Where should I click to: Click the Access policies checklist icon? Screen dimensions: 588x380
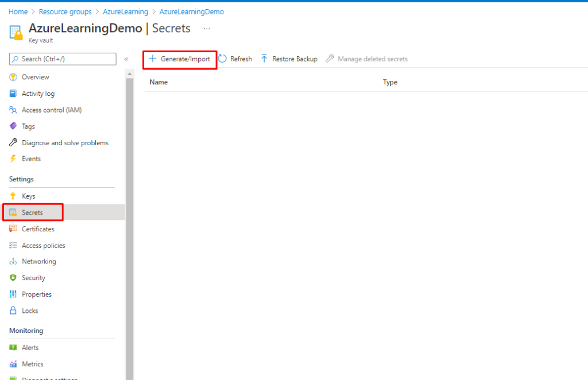[x=13, y=245]
